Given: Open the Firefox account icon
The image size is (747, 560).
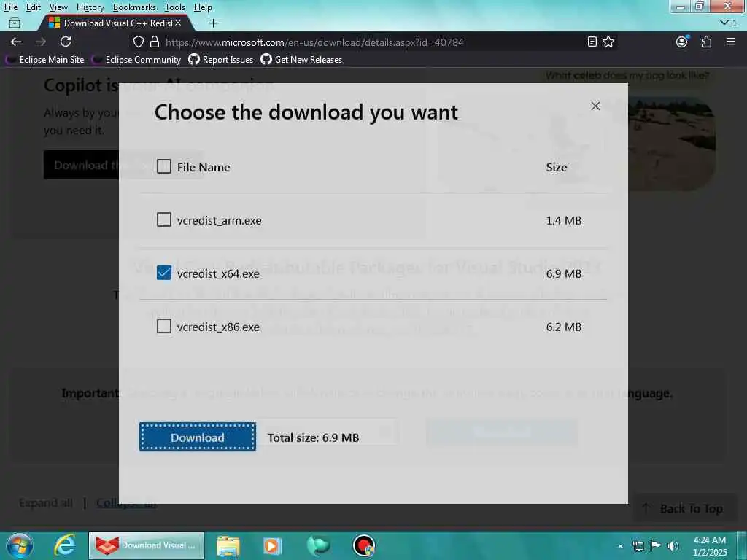Looking at the screenshot, I should click(x=682, y=42).
